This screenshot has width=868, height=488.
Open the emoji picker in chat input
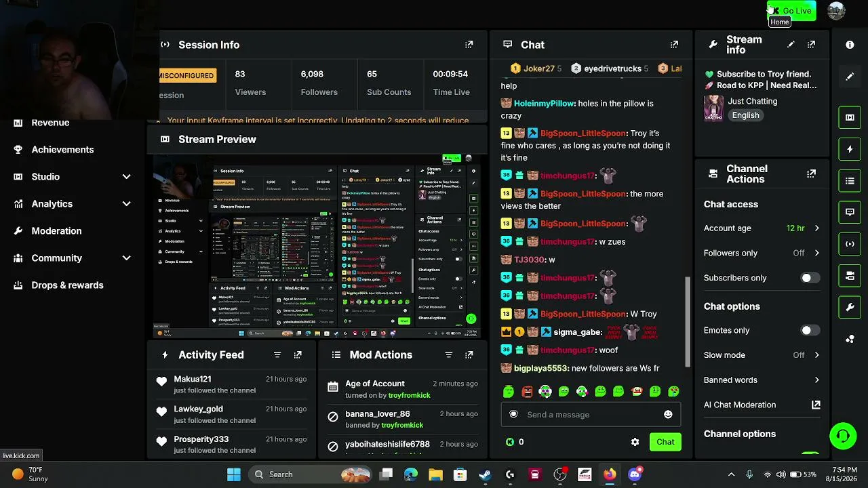pyautogui.click(x=668, y=415)
